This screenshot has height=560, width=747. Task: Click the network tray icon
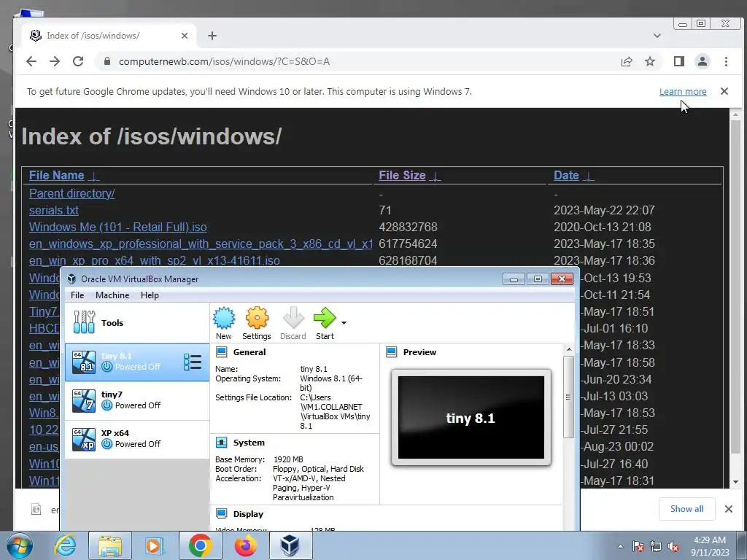[x=656, y=546]
